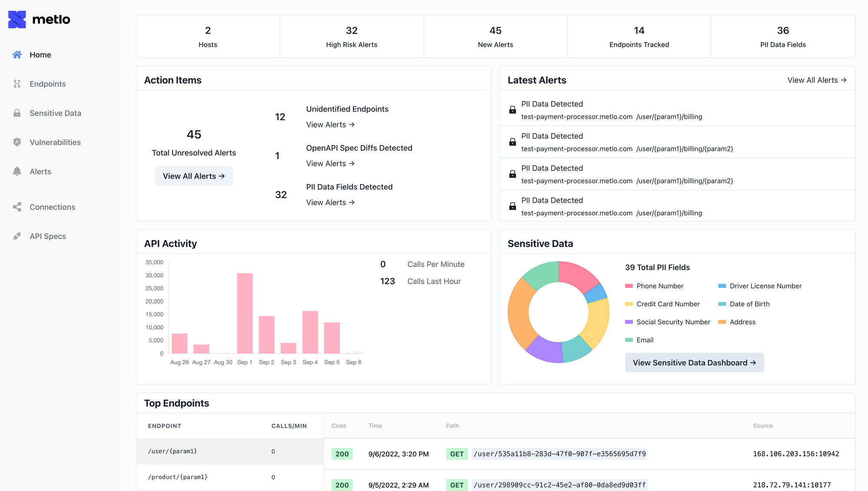Click lock icon of first PII alert
868x491 pixels.
point(513,110)
